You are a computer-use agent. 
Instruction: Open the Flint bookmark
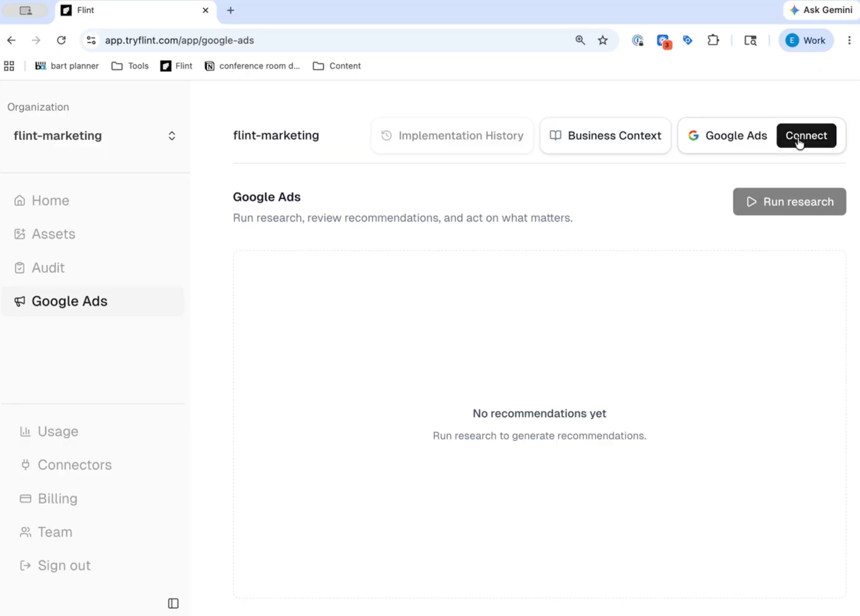[x=177, y=66]
